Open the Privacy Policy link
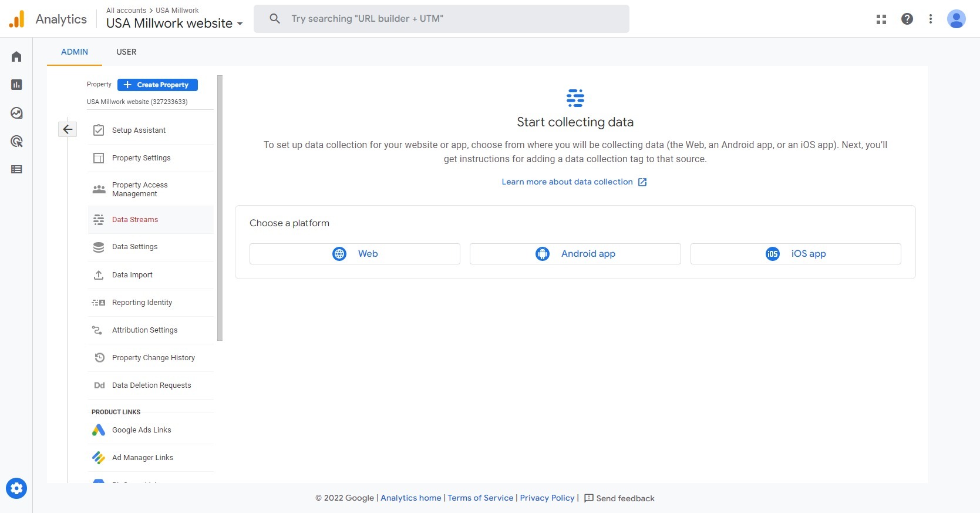Screen dimensions: 980x513 coord(547,498)
